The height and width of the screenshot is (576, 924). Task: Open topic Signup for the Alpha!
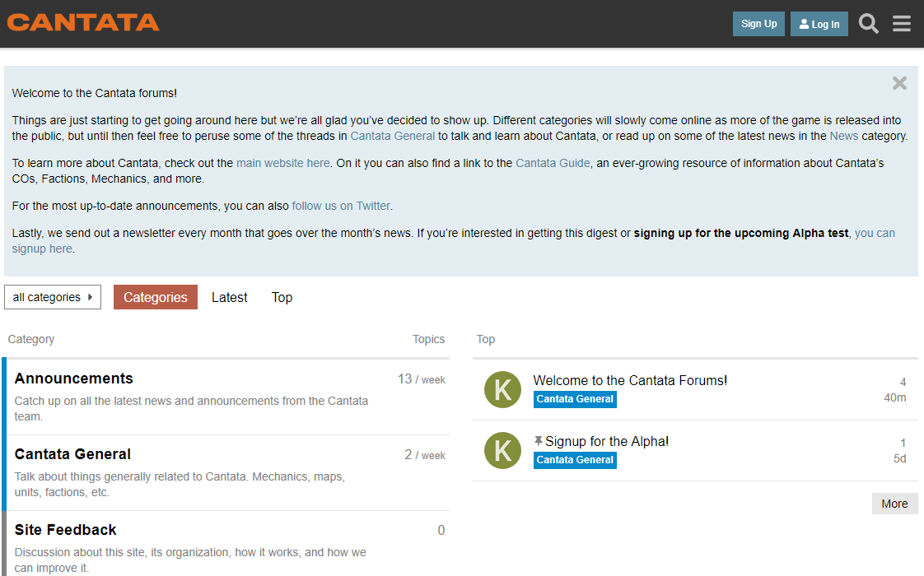[607, 442]
